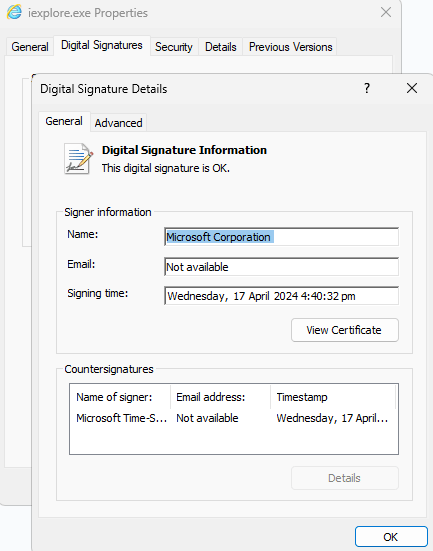The image size is (433, 551).
Task: Click the Internet Explorer icon in title bar
Action: 14,13
